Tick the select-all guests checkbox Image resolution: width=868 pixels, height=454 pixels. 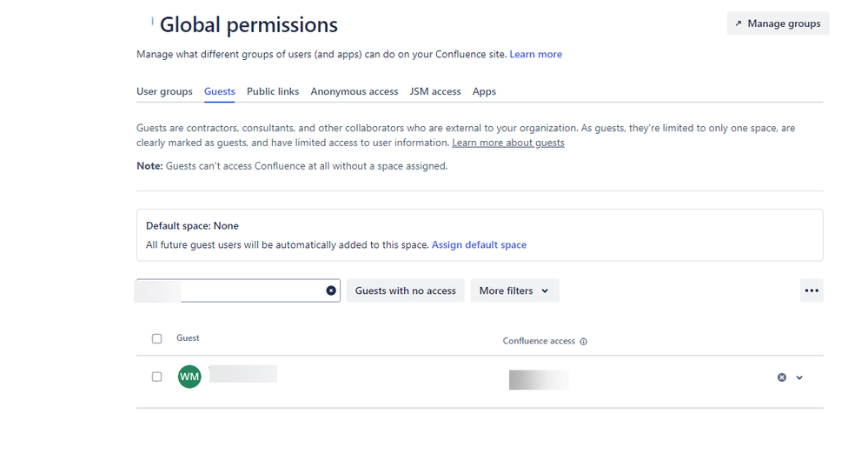pos(156,338)
